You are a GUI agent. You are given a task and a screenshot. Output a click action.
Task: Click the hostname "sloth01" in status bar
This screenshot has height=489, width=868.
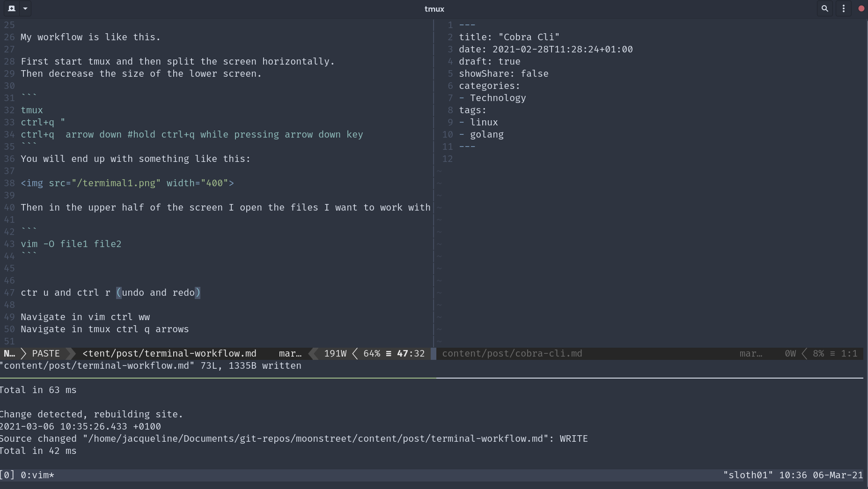[x=748, y=475]
